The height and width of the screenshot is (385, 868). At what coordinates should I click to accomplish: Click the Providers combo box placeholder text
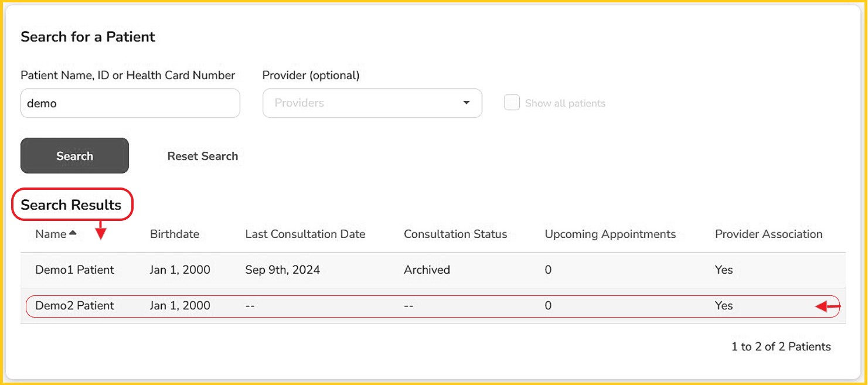coord(299,103)
